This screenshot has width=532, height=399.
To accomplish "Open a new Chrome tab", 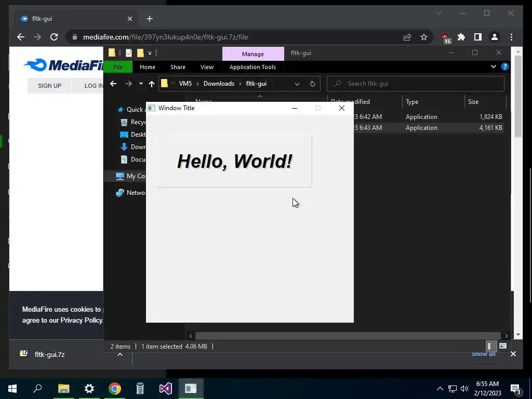I will tap(150, 19).
